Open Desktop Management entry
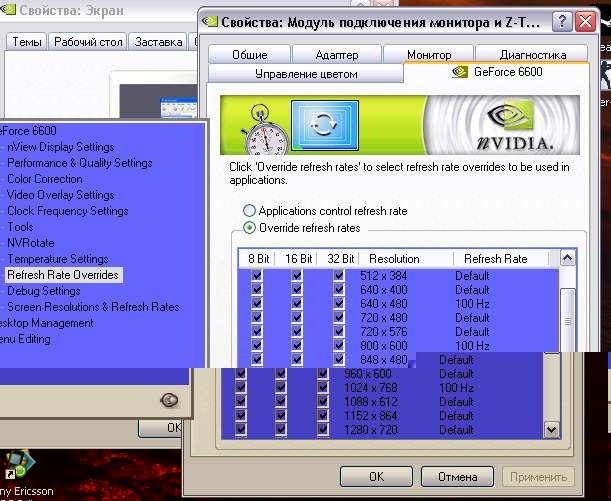Viewport: 611px width, 501px height. (46, 323)
